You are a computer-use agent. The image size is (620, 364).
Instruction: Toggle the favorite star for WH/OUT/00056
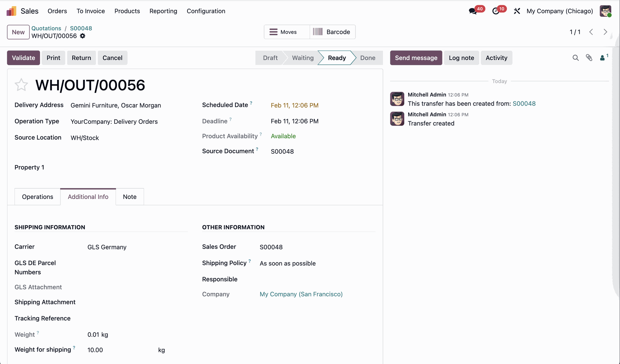click(21, 85)
